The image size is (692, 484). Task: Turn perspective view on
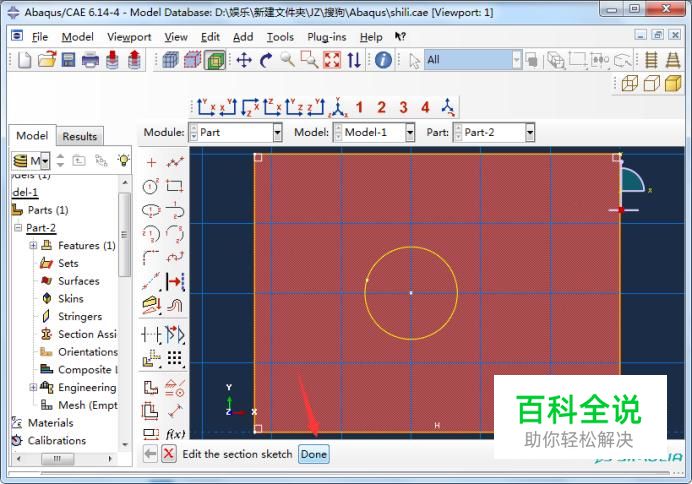tap(673, 60)
